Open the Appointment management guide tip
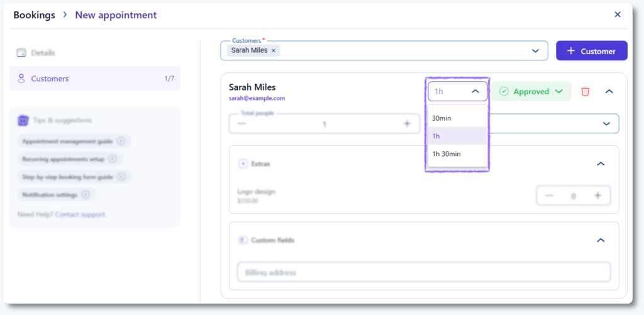 [x=73, y=141]
